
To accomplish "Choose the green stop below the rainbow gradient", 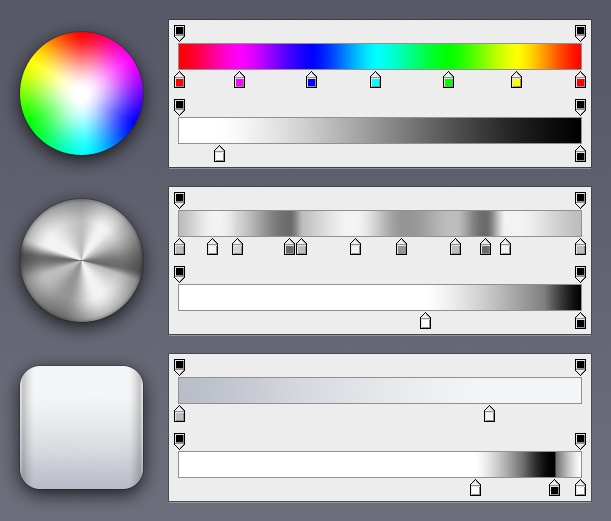I will tap(448, 81).
